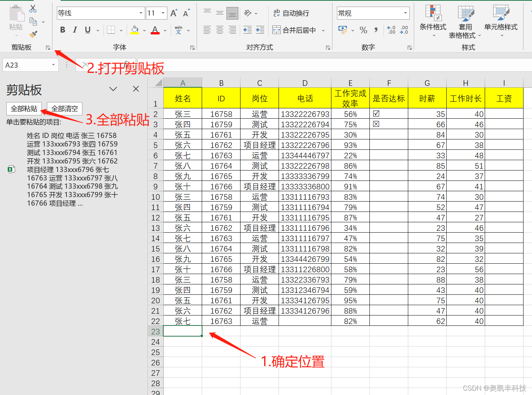The height and width of the screenshot is (395, 532).
Task: Open Name Box dropdown arrow
Action: [x=53, y=65]
